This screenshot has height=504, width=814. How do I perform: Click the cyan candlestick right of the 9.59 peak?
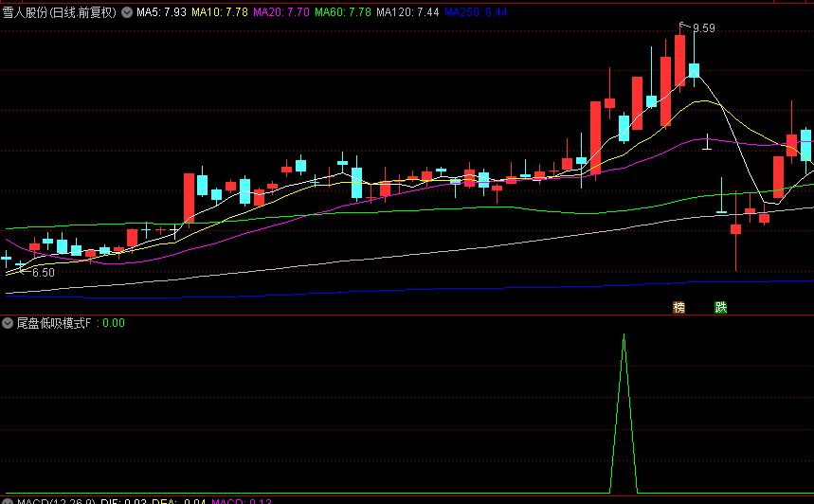tap(694, 69)
